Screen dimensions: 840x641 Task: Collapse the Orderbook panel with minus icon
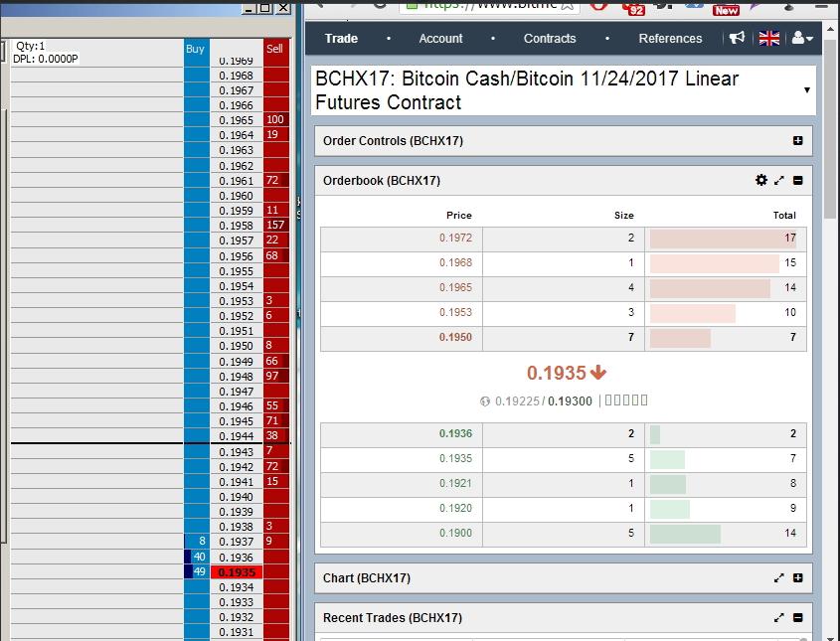pos(797,181)
